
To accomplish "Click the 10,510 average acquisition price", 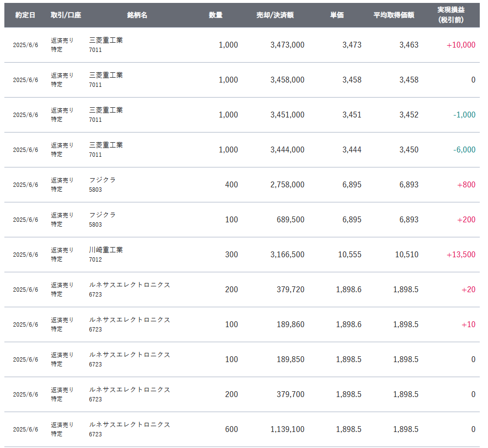I will pos(407,254).
